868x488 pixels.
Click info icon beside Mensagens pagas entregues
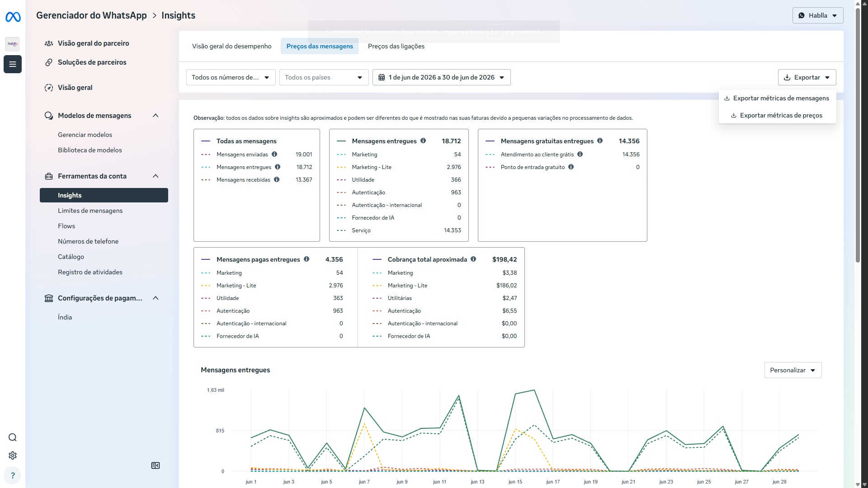click(x=307, y=259)
